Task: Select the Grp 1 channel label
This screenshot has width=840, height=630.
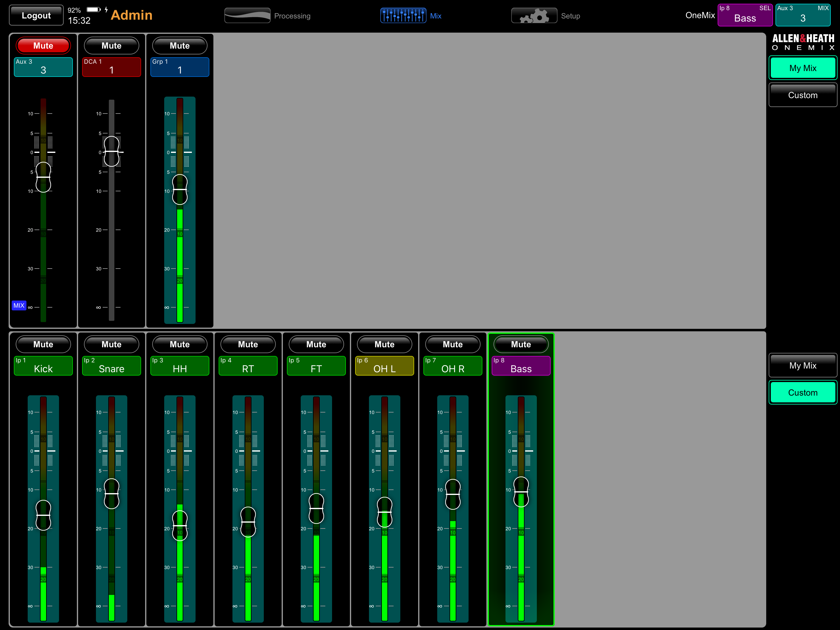Action: click(x=180, y=67)
